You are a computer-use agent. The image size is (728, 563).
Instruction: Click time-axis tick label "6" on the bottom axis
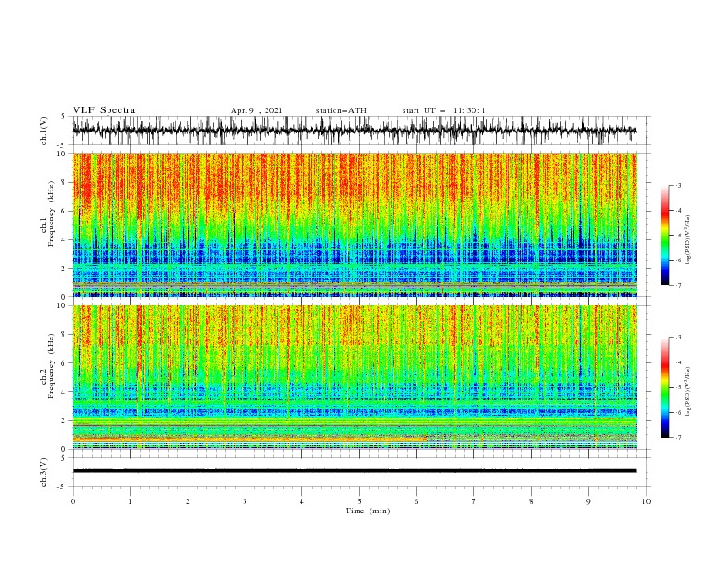[x=416, y=501]
